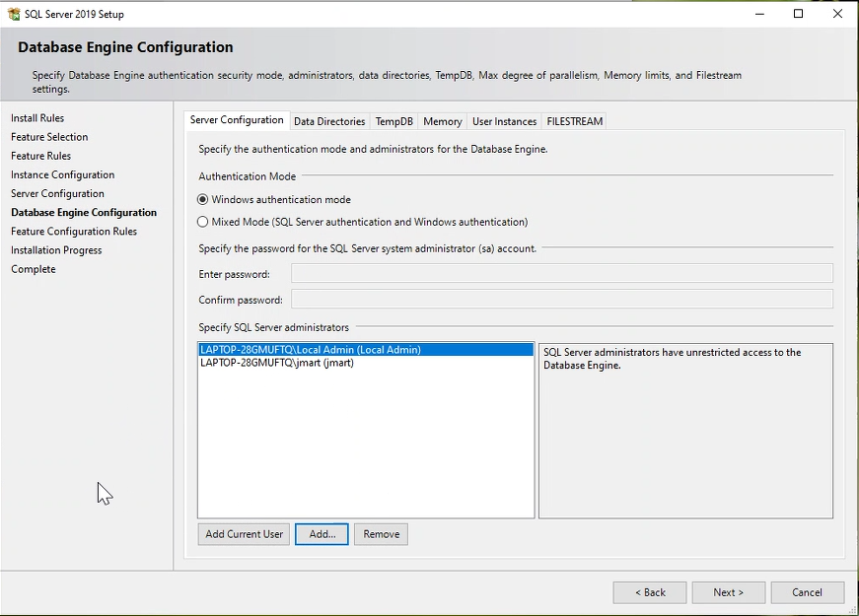Image resolution: width=859 pixels, height=616 pixels.
Task: Maximize the SQL Server Setup window
Action: [x=798, y=14]
